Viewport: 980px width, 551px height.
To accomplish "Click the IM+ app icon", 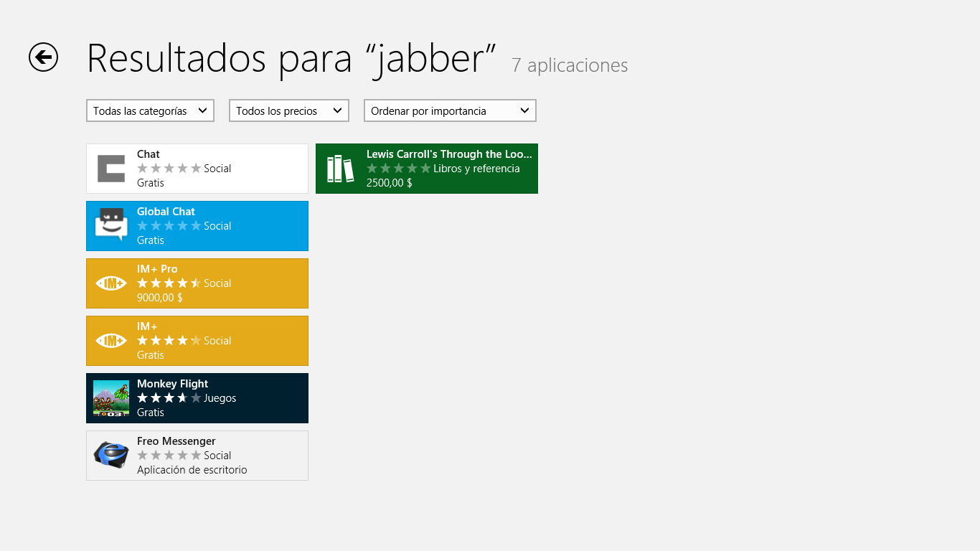I will [110, 340].
